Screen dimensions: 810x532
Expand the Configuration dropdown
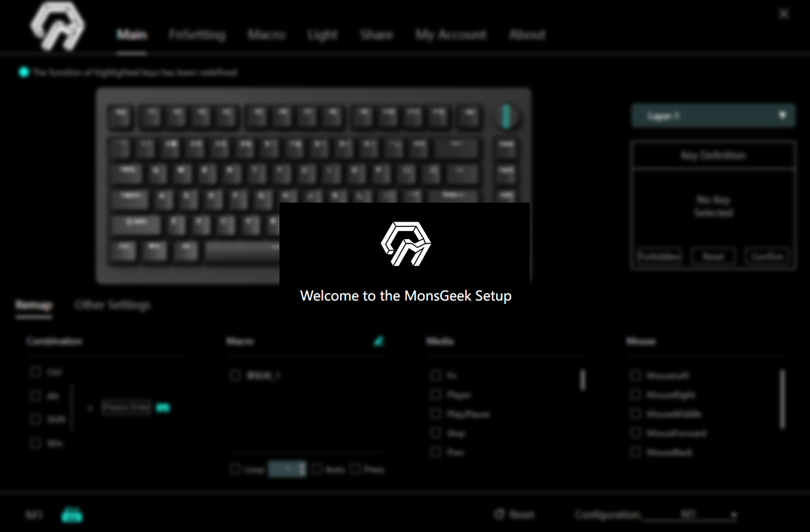coord(689,514)
